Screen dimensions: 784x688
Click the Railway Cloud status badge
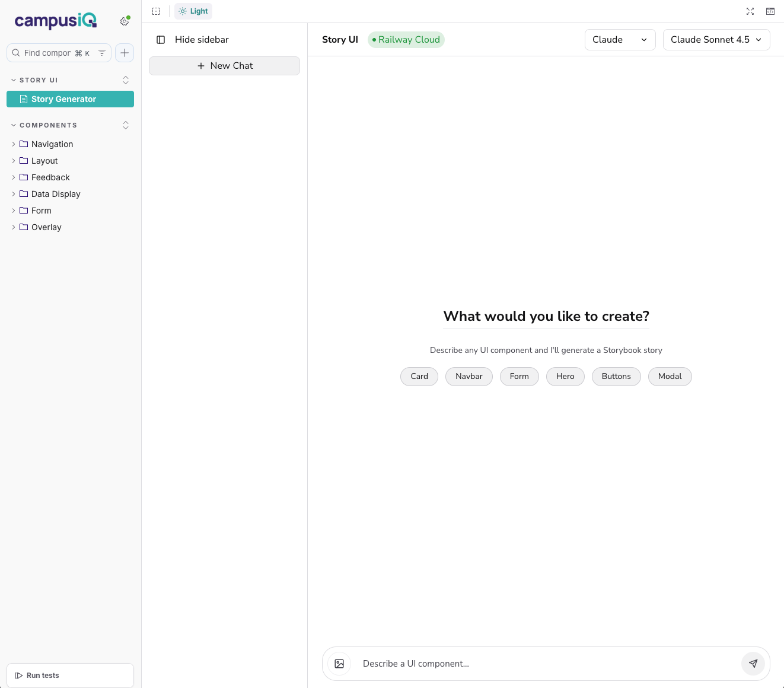tap(406, 39)
